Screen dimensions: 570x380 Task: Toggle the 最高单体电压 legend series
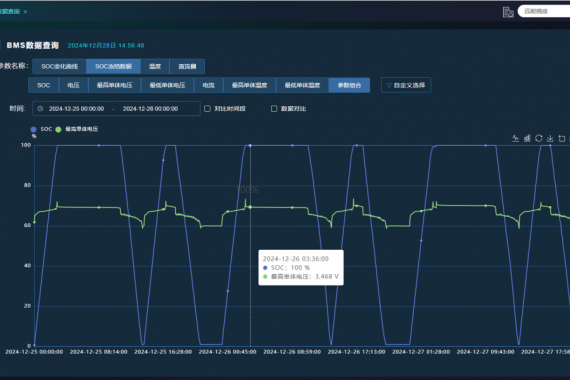[x=77, y=129]
